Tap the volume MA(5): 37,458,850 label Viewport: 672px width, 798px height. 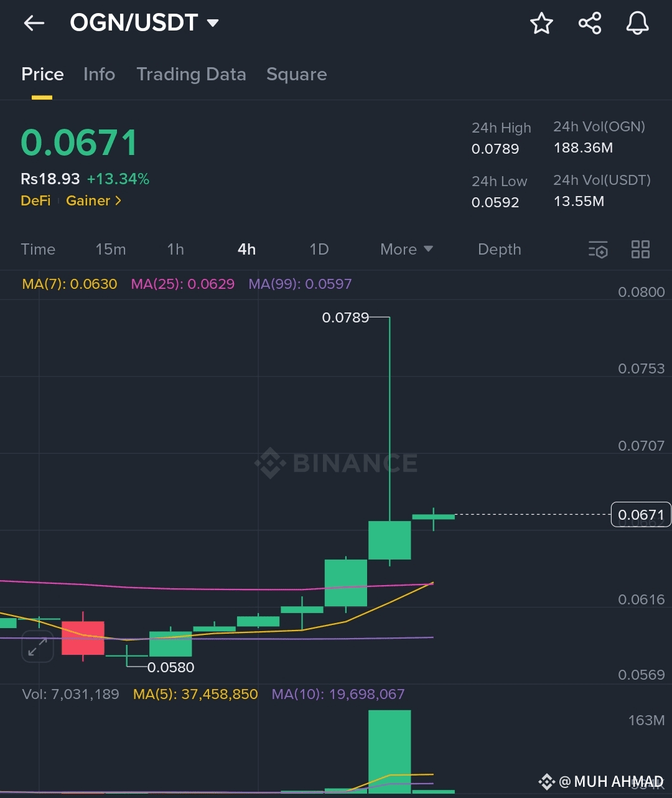[x=195, y=694]
